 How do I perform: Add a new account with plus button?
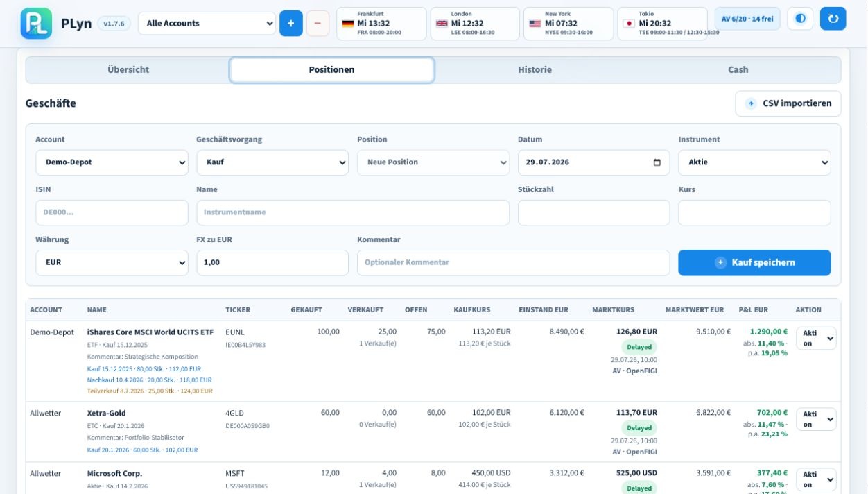[x=291, y=24]
